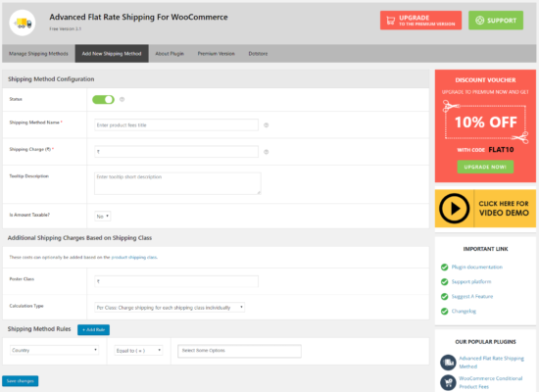This screenshot has height=392, width=539.
Task: Click help icon beside Shipping Method Name field
Action: click(266, 125)
